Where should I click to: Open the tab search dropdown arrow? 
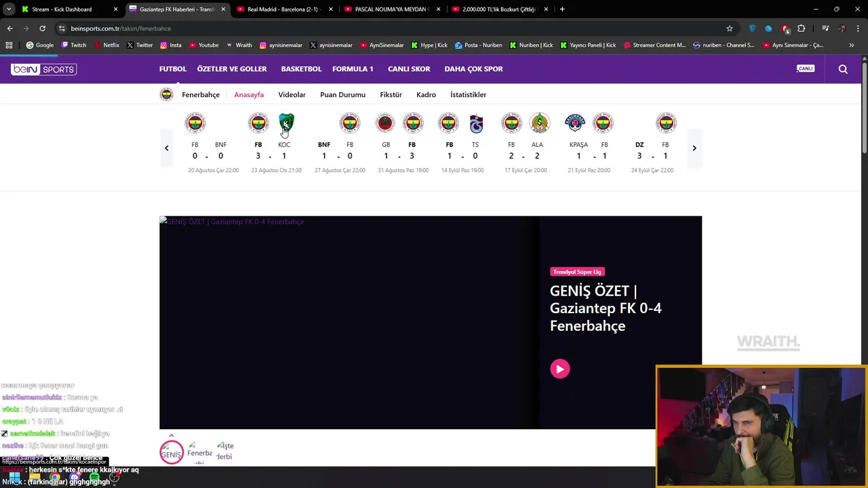pyautogui.click(x=9, y=9)
